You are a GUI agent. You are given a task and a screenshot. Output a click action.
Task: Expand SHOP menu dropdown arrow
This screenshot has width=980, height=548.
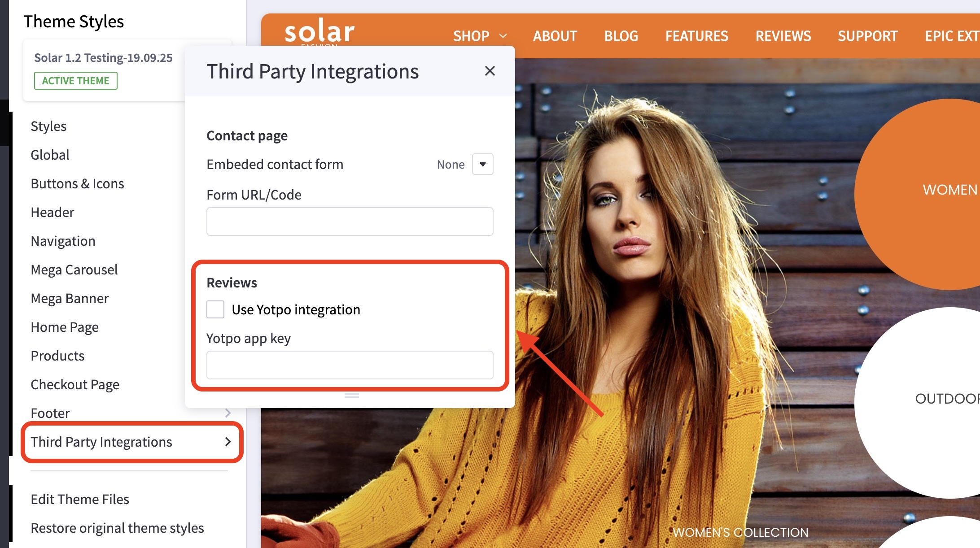click(503, 36)
